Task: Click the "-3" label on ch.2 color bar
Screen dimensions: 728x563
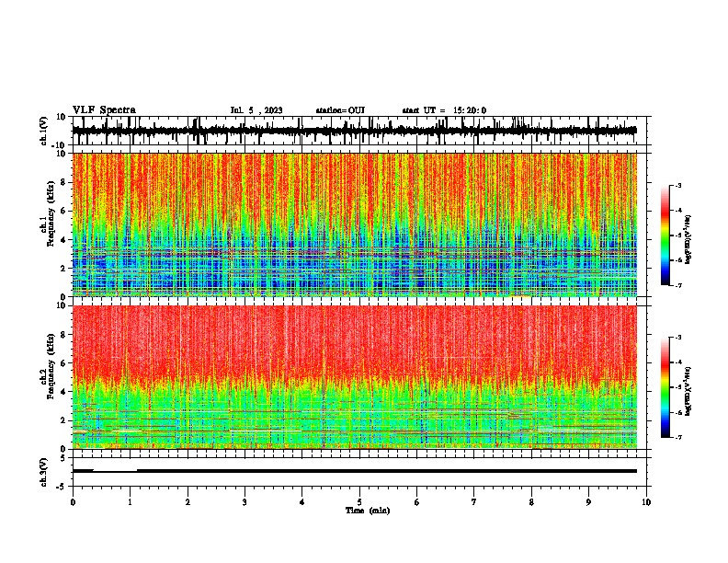Action: tap(678, 338)
